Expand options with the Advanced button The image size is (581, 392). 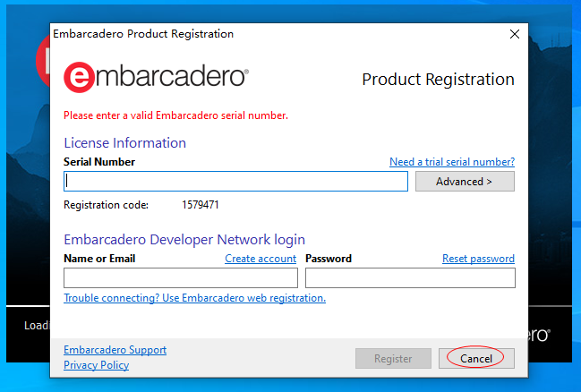pyautogui.click(x=465, y=182)
